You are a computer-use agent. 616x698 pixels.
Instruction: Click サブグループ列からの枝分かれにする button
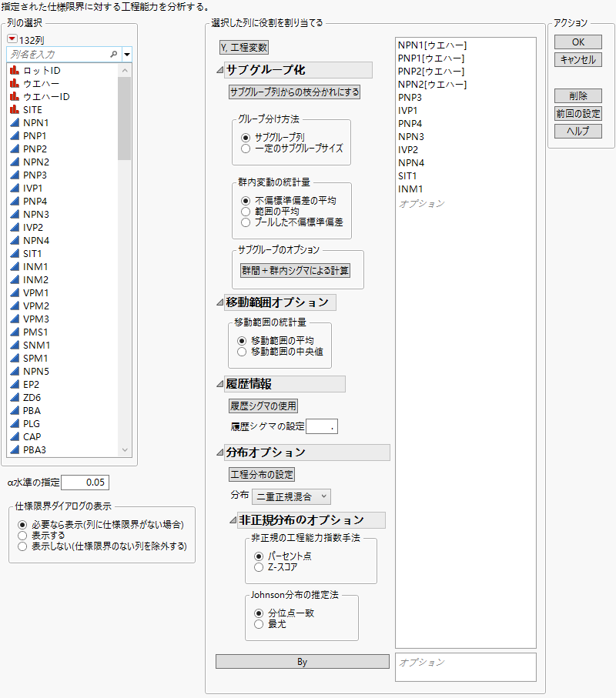294,92
